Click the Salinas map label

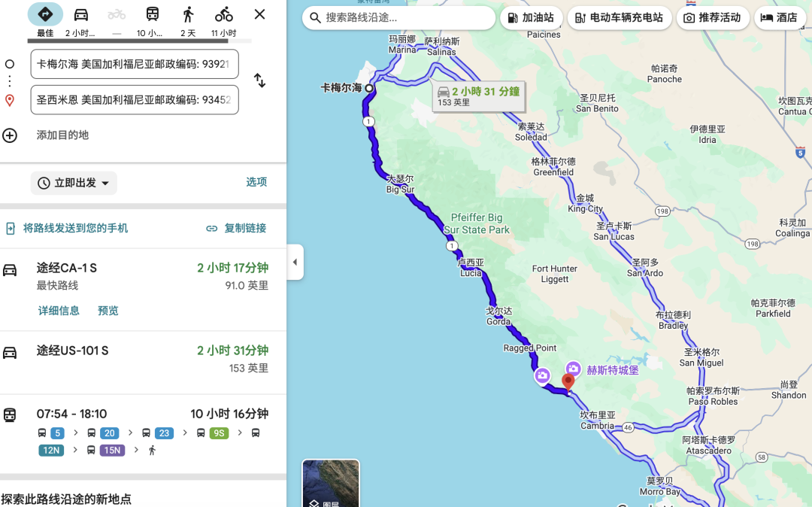[x=442, y=47]
